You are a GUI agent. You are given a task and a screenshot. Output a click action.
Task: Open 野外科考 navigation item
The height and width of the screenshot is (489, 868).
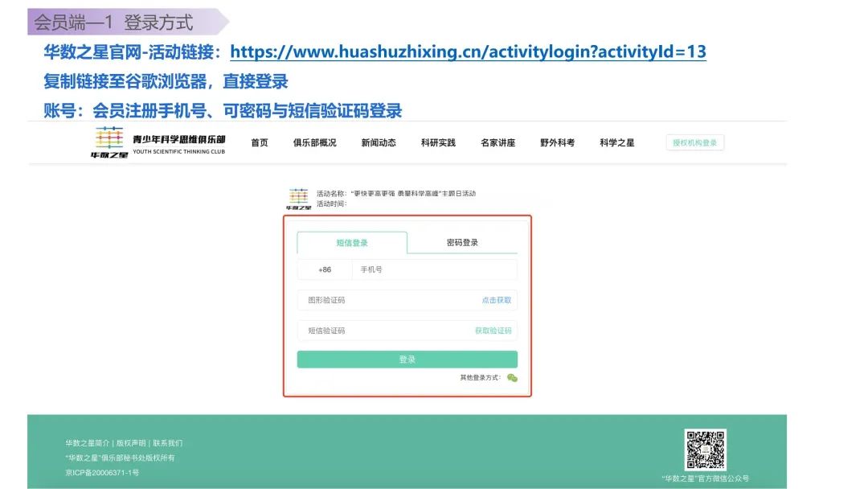tap(558, 142)
